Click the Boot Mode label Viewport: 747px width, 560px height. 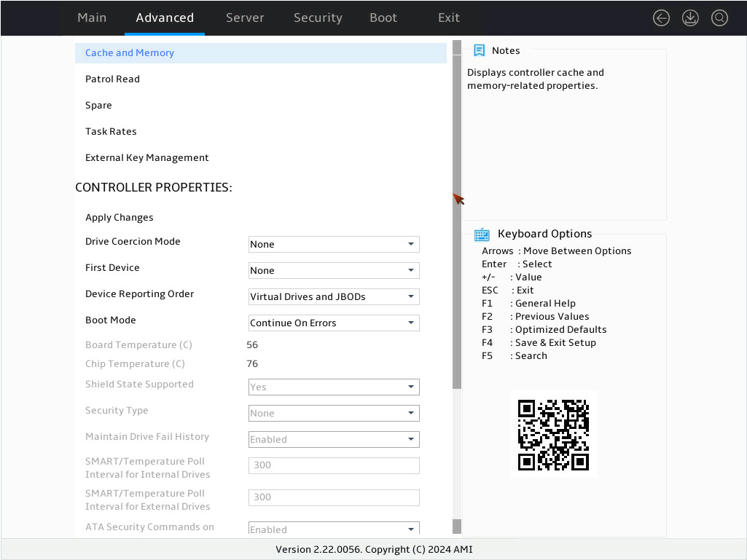(111, 320)
